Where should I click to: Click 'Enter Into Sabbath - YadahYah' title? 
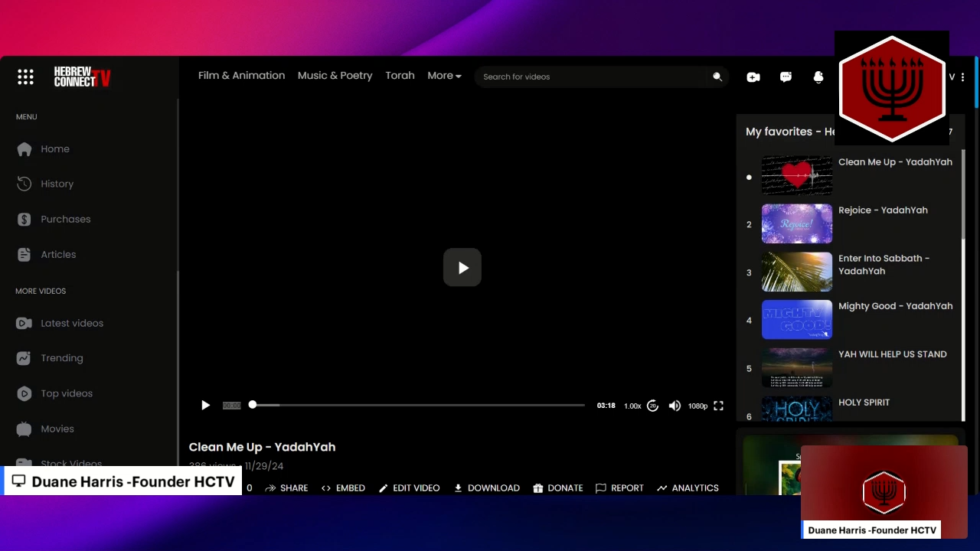pos(884,265)
